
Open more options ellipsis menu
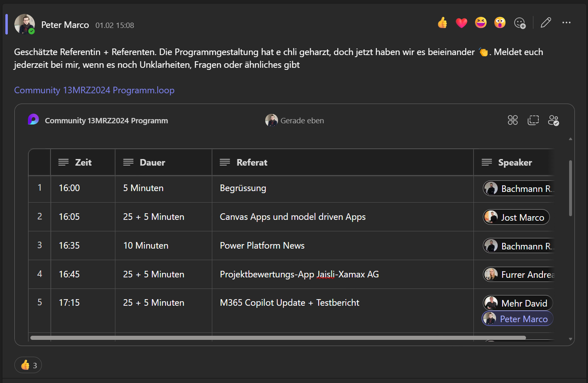[x=567, y=23]
